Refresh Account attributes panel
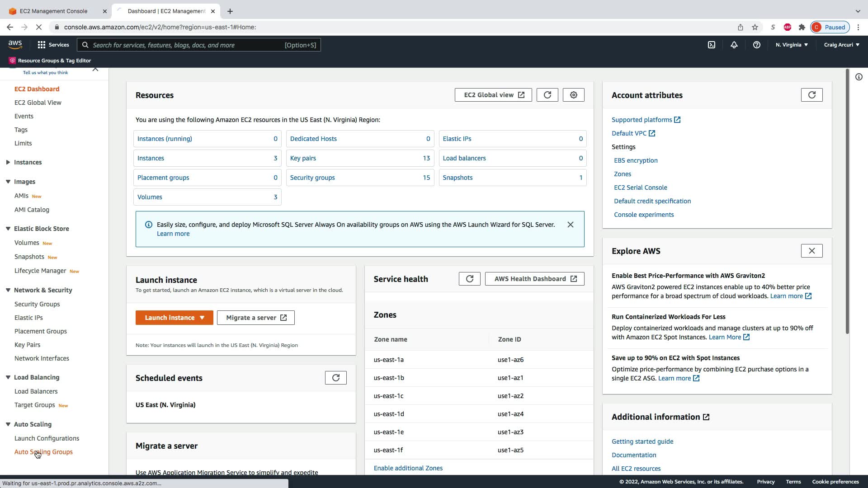This screenshot has height=488, width=868. [x=811, y=95]
